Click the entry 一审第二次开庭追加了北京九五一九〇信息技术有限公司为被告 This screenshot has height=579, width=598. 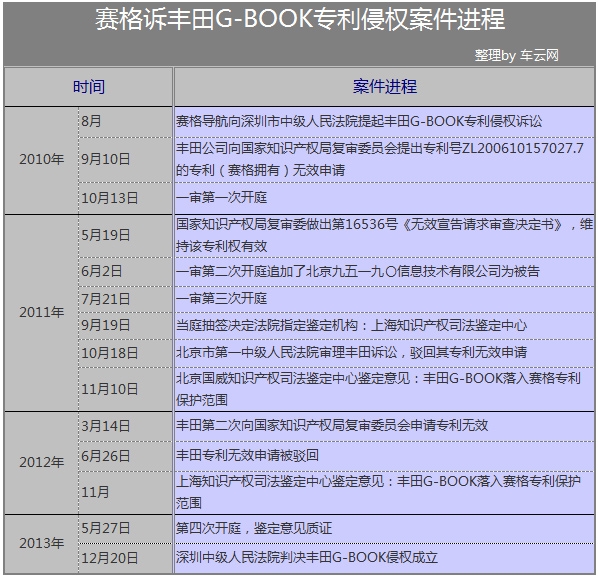[x=384, y=272]
